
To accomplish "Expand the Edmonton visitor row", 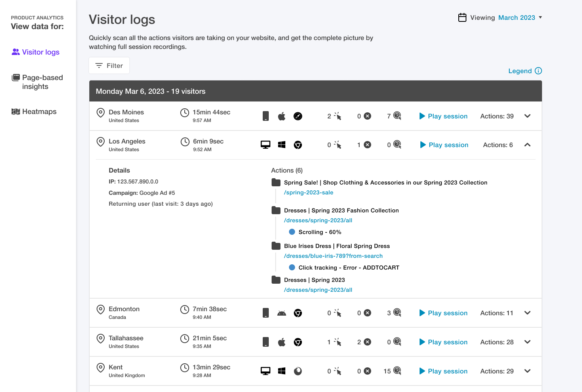I will [527, 313].
